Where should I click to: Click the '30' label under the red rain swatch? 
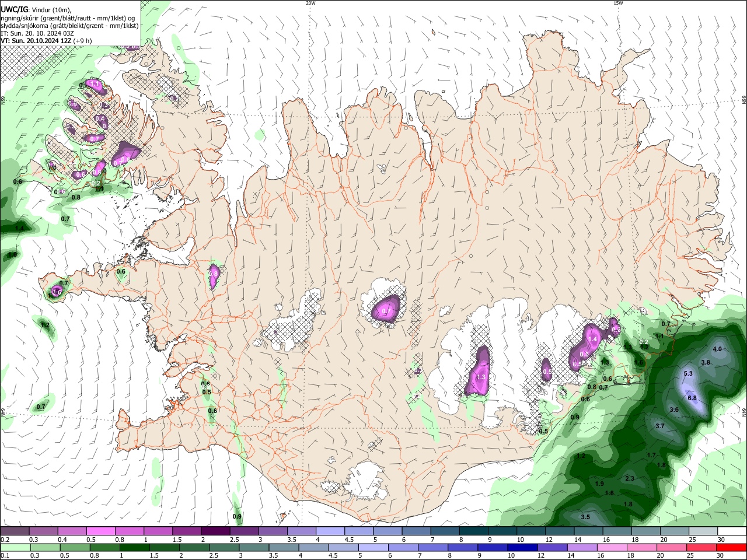point(721,556)
